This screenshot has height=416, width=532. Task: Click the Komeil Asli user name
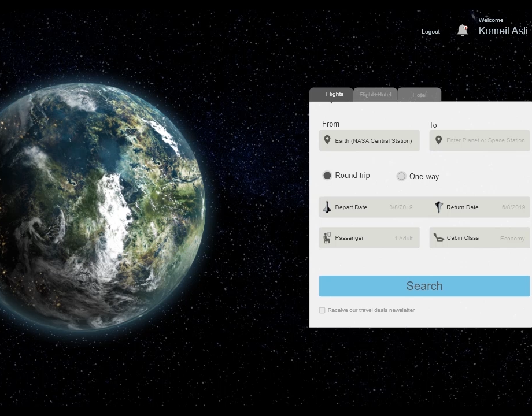coord(503,31)
